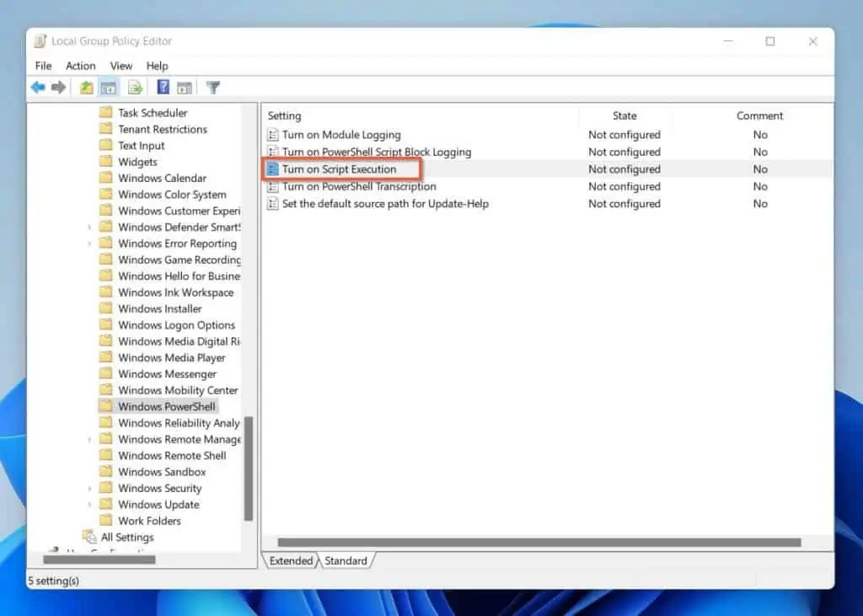Select Windows Calendar in the tree
This screenshot has height=616, width=863.
point(163,178)
